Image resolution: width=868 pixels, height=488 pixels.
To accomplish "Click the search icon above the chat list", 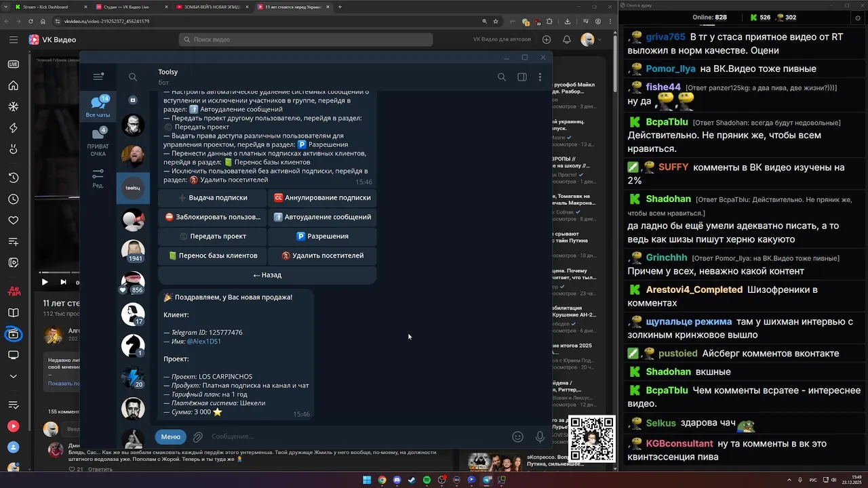I will point(133,77).
